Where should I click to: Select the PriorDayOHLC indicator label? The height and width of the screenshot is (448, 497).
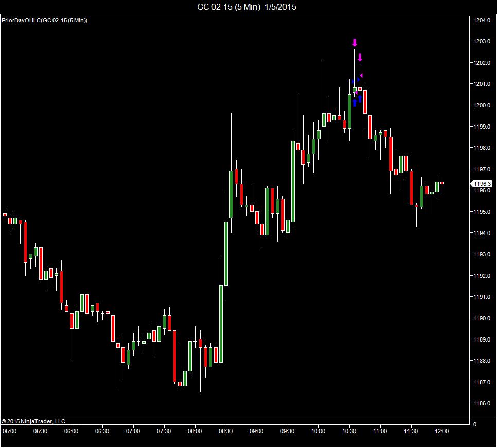pyautogui.click(x=44, y=20)
